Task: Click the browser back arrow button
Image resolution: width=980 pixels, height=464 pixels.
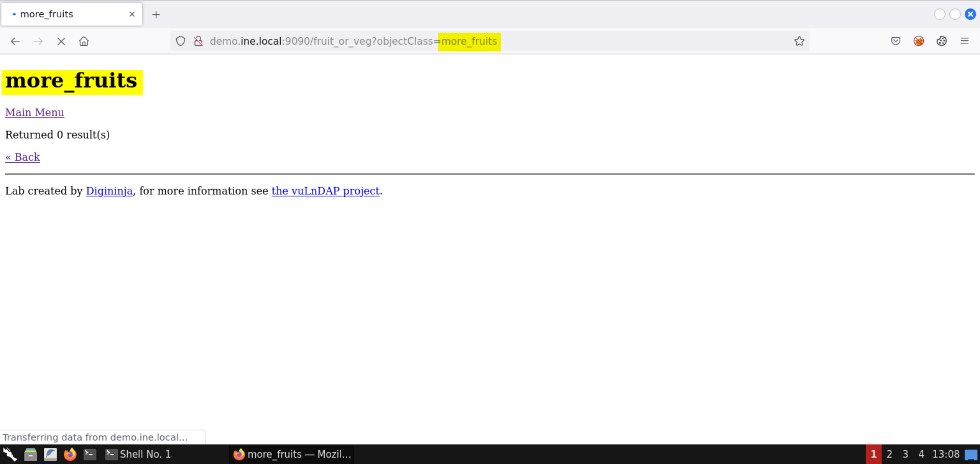Action: pyautogui.click(x=15, y=41)
